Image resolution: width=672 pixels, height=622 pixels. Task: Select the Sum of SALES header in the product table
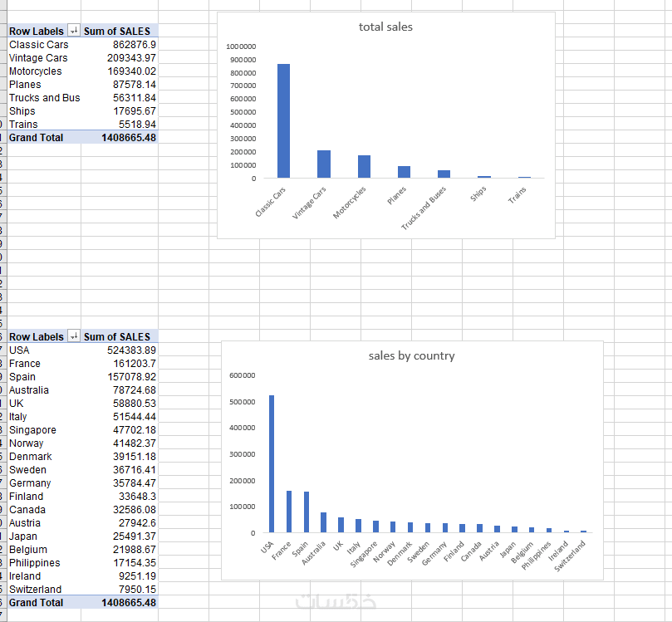click(120, 32)
